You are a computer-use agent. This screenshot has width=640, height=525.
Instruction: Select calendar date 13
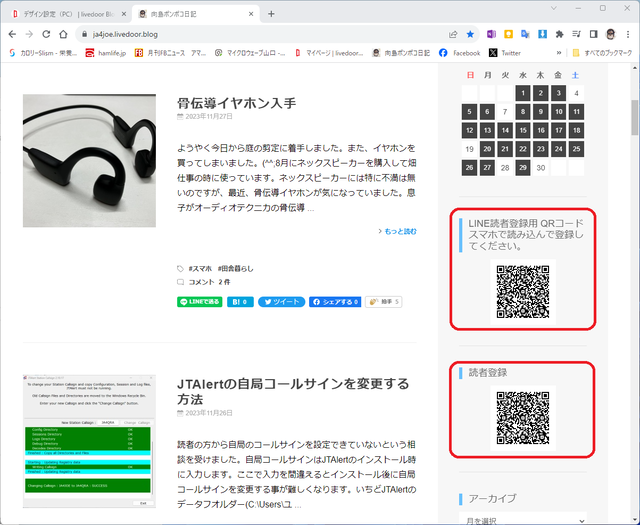pyautogui.click(x=487, y=130)
